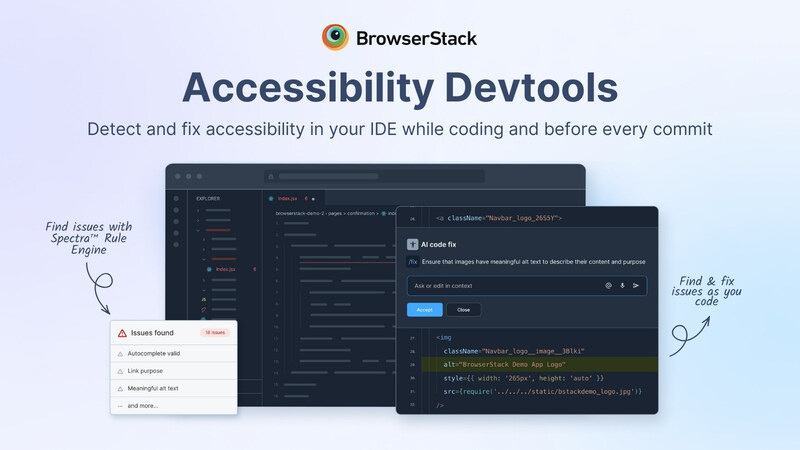Click the send arrow icon
Viewport: 800px width, 450px height.
tap(636, 286)
